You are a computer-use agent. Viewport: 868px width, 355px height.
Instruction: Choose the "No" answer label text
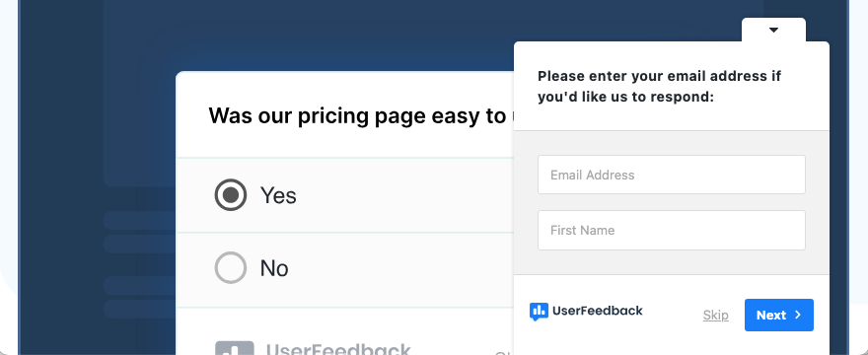[274, 268]
